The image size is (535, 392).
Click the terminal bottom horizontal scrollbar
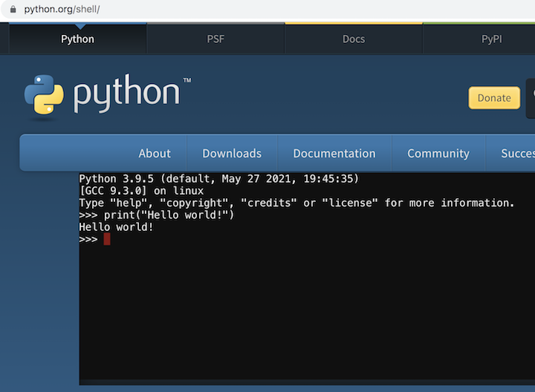307,382
